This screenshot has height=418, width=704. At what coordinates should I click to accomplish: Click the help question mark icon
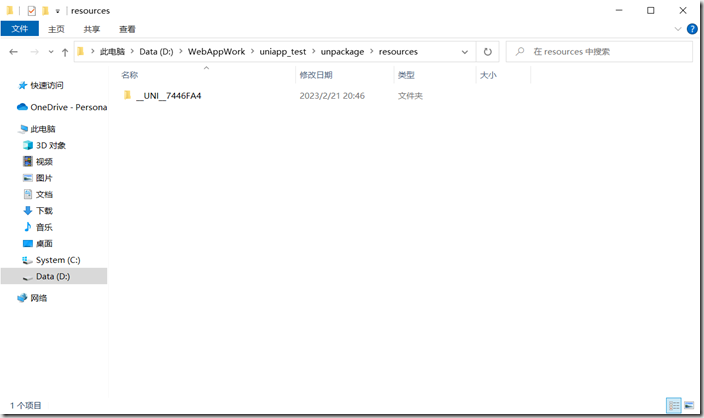(x=692, y=29)
